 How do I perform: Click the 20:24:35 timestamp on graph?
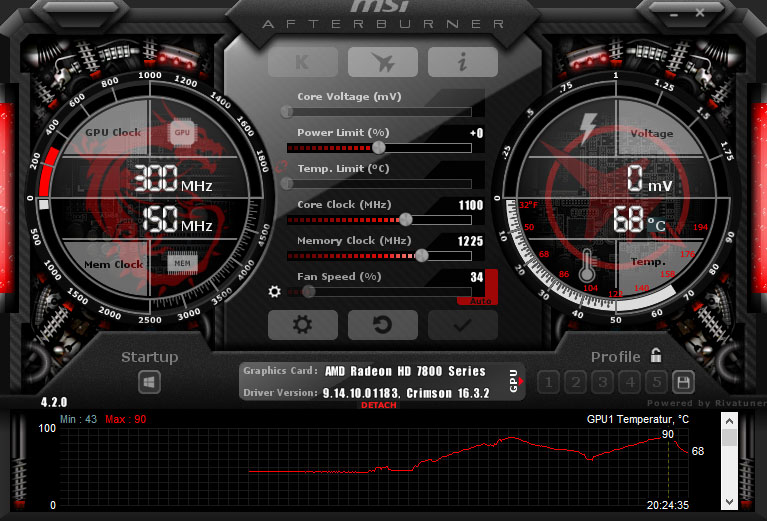tap(668, 505)
